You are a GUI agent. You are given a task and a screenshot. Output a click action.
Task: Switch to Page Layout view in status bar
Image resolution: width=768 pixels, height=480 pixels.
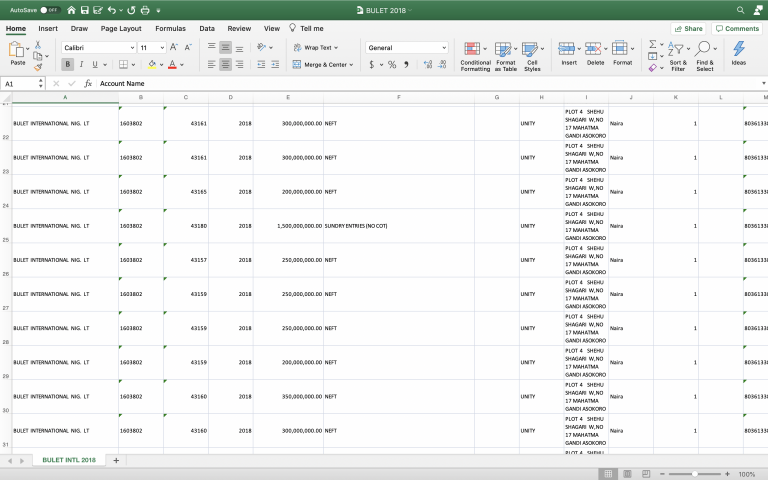[x=627, y=474]
